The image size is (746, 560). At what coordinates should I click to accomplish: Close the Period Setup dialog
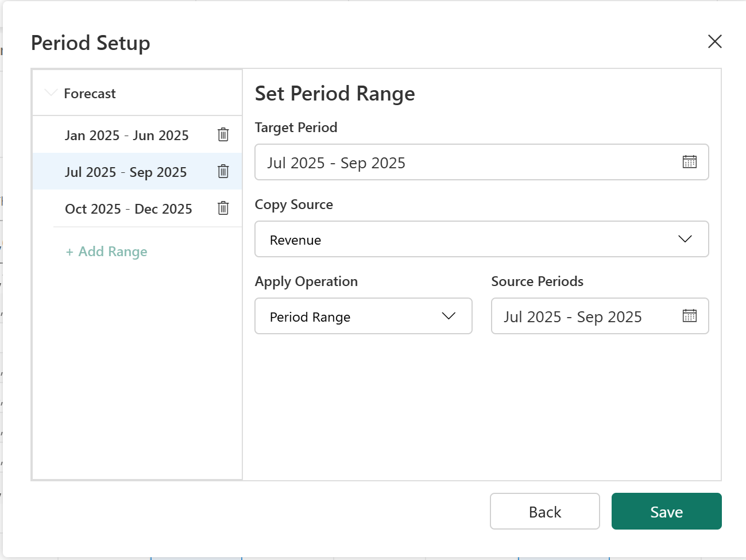(714, 41)
